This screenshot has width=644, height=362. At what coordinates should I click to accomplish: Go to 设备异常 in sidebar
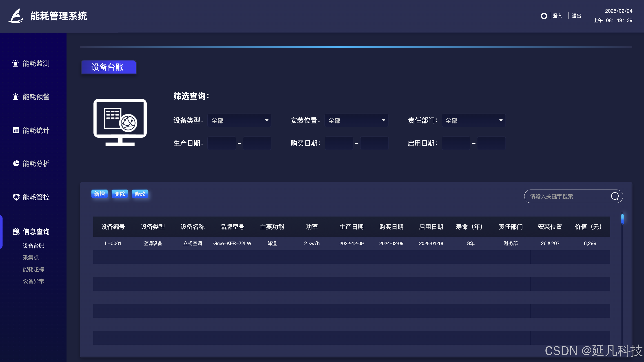coord(33,281)
